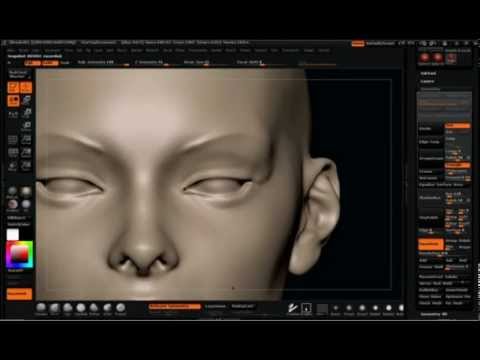
Task: Click the gray texture square on bottom shelf
Action: pyautogui.click(x=322, y=309)
